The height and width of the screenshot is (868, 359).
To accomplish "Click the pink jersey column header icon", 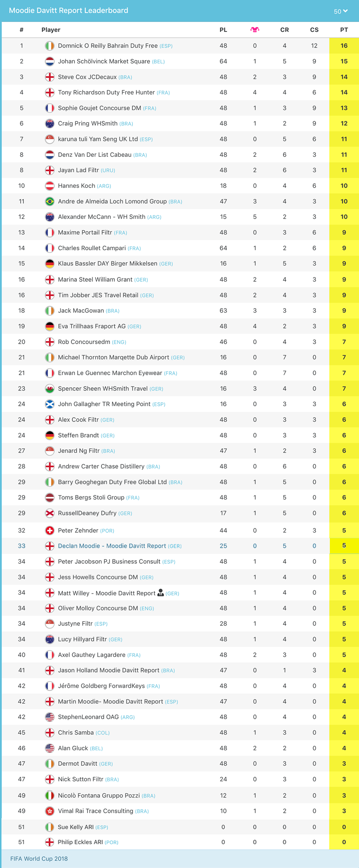I will coord(255,30).
